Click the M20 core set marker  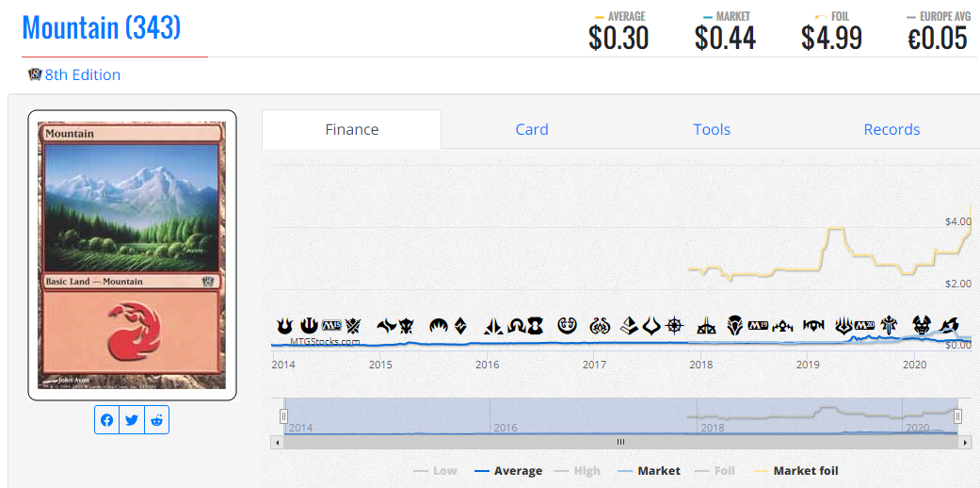coord(864,326)
